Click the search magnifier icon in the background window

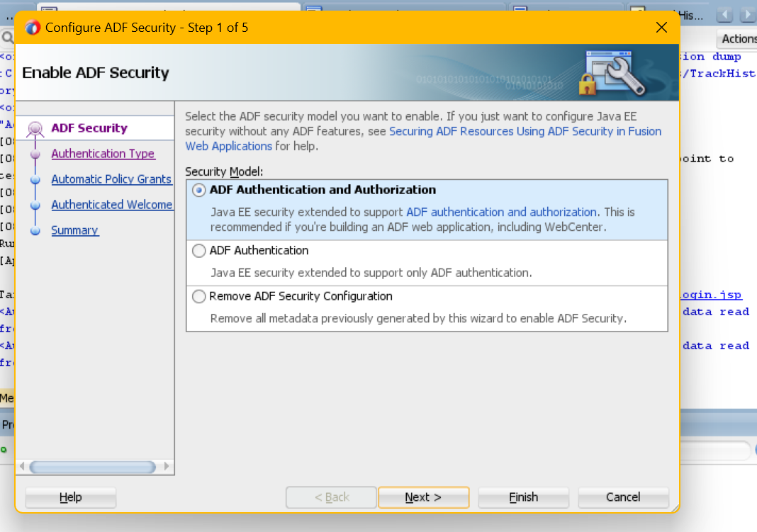[7, 38]
